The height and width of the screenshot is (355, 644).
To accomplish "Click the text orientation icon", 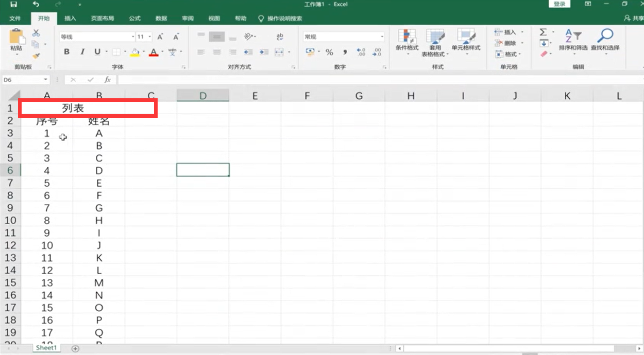I will 249,37.
